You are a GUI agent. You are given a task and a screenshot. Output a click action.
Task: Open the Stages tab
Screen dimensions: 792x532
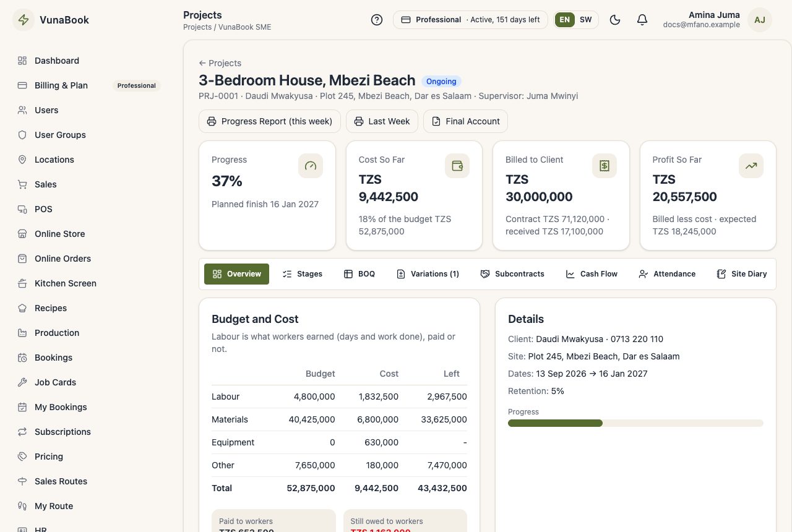(x=302, y=274)
